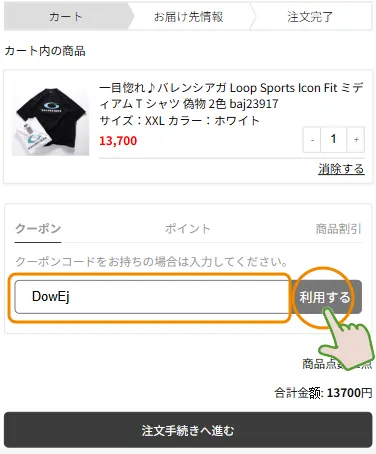The width and height of the screenshot is (376, 454).
Task: Click the サイズ：XXL カラー：ホワイト text
Action: 179,120
